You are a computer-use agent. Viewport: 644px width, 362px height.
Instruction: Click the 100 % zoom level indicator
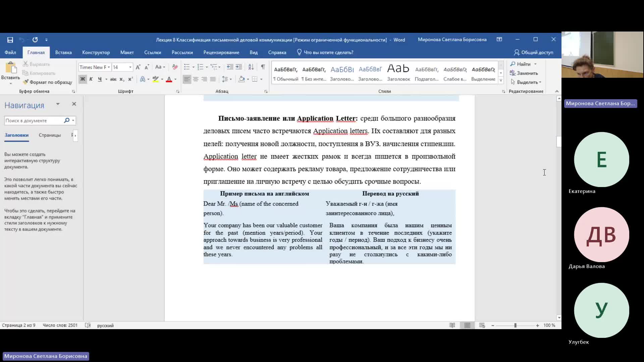(x=549, y=325)
